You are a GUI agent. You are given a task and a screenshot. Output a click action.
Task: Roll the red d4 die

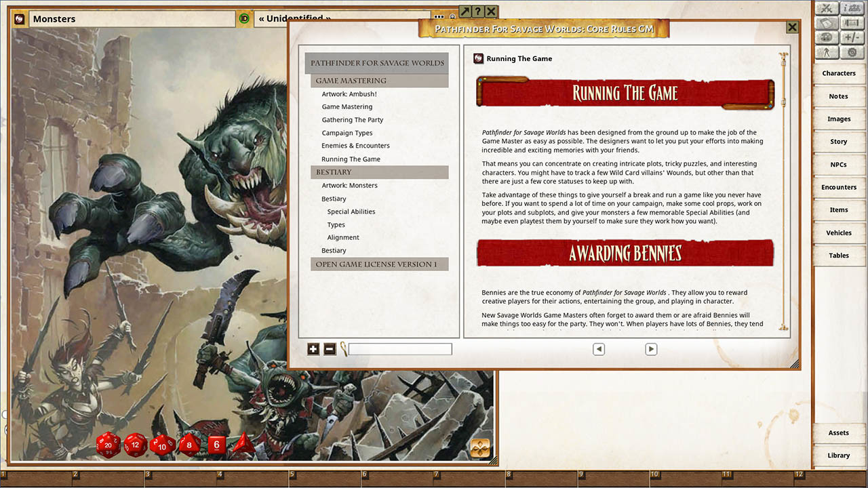click(x=243, y=445)
